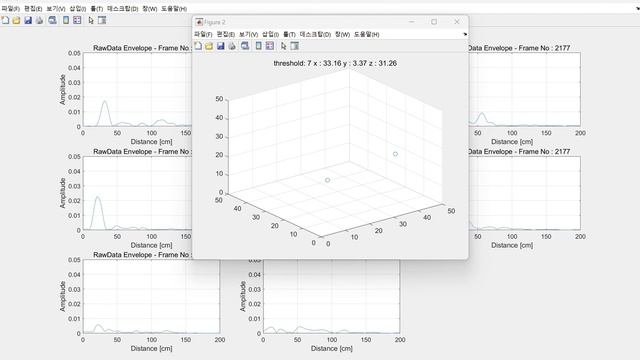Viewport: 640px width, 360px height.
Task: Click dock arrow at Figure 2 menu bar end
Action: click(x=465, y=35)
